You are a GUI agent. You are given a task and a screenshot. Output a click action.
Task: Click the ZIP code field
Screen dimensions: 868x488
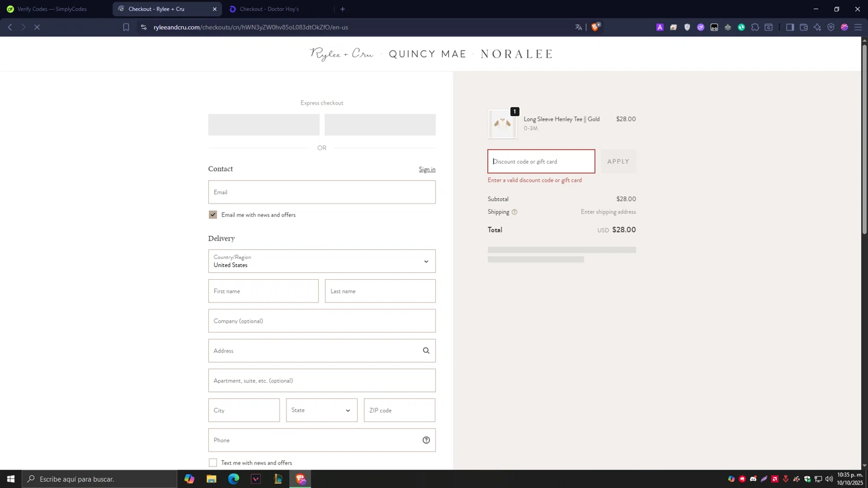click(x=399, y=411)
